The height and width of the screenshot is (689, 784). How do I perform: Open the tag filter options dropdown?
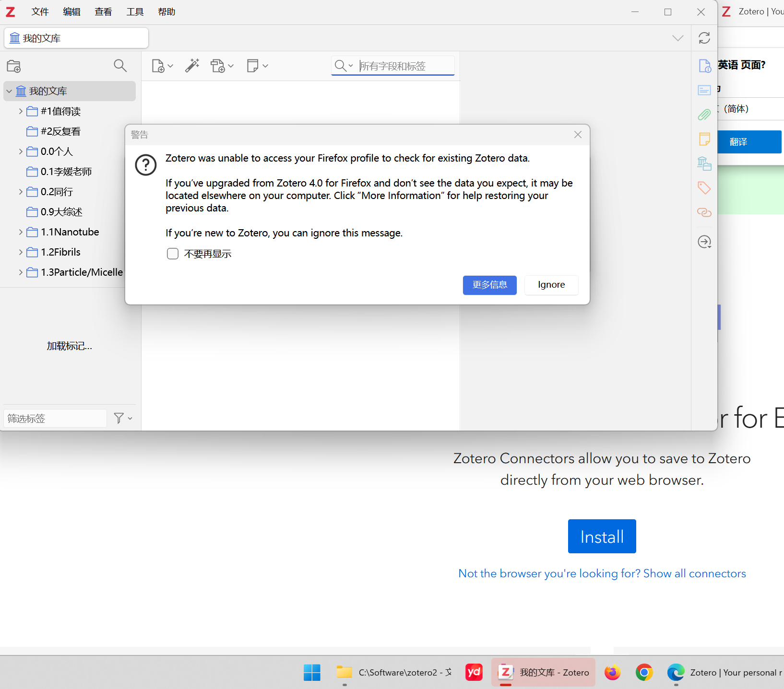pos(123,418)
